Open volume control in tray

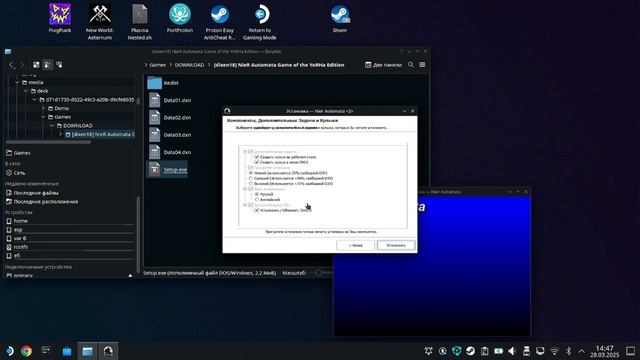coord(512,351)
